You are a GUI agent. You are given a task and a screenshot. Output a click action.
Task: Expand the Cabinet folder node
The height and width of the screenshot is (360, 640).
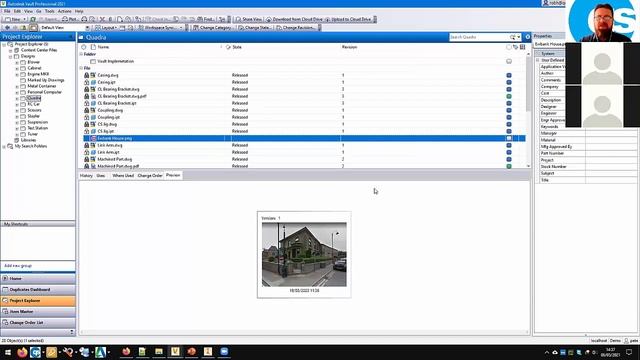[x=17, y=69]
